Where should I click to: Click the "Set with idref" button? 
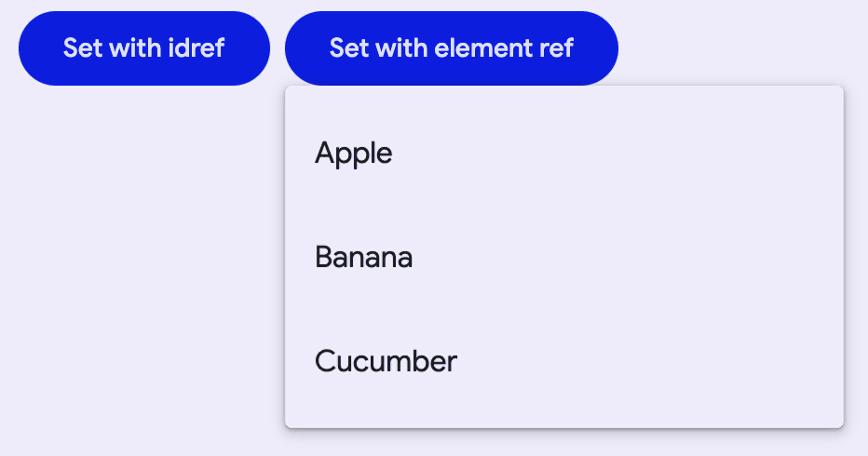coord(143,48)
